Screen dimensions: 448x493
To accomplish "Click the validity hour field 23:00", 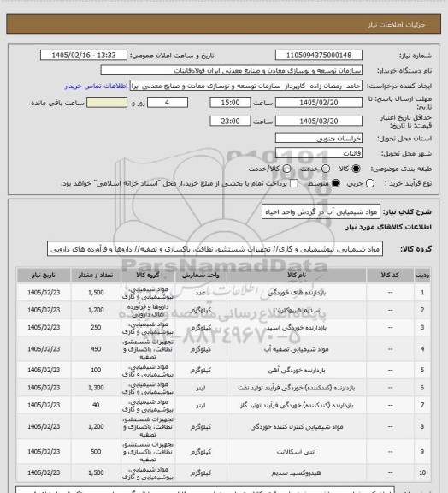I will click(x=230, y=122).
